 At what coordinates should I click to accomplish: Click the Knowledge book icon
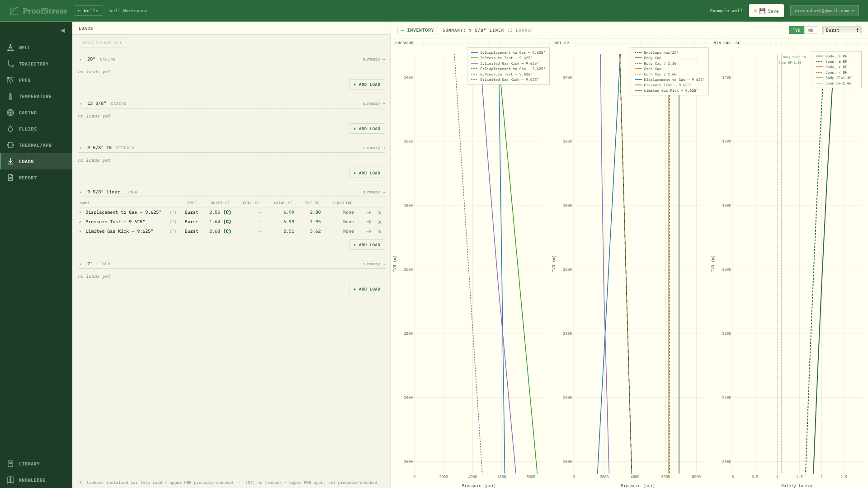tap(10, 480)
